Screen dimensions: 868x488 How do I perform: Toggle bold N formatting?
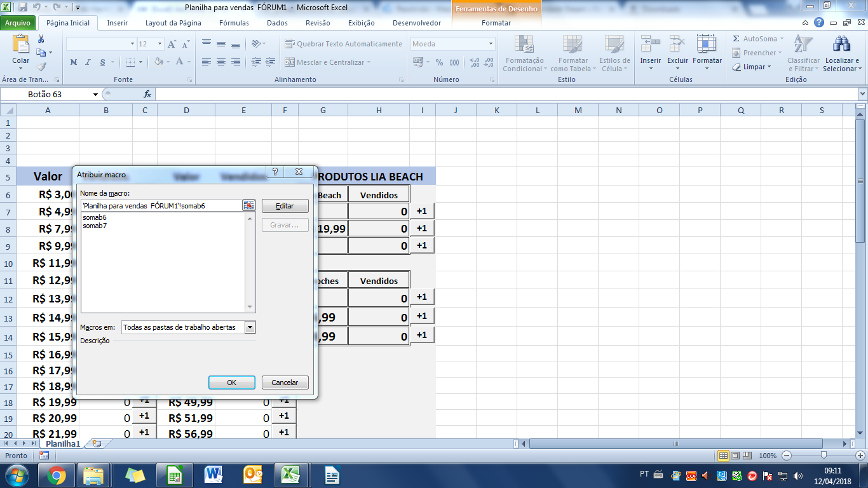click(x=74, y=62)
